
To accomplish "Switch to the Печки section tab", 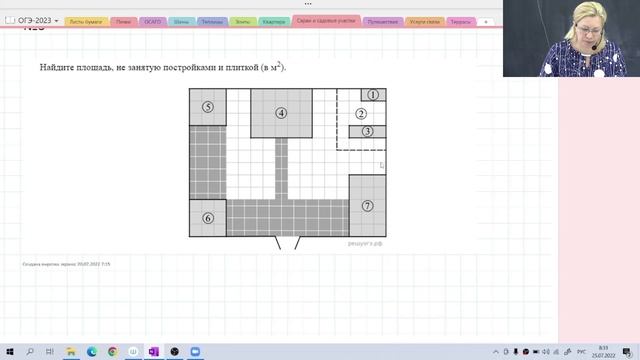I will click(123, 22).
